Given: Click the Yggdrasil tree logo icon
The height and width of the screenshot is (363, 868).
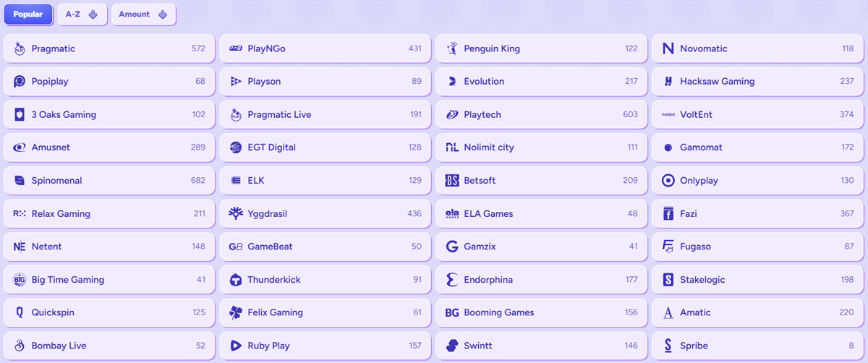Looking at the screenshot, I should tap(236, 213).
